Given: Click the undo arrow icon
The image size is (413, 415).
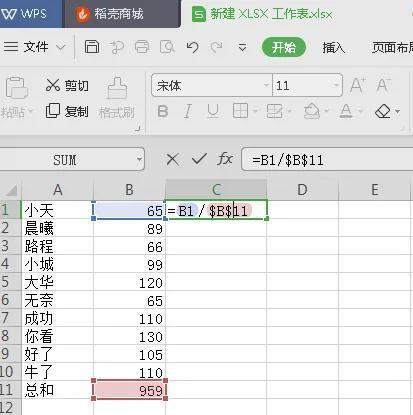Looking at the screenshot, I should [x=192, y=47].
